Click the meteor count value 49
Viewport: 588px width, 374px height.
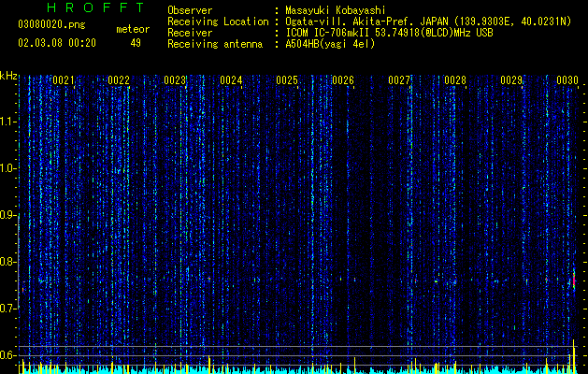[x=136, y=43]
